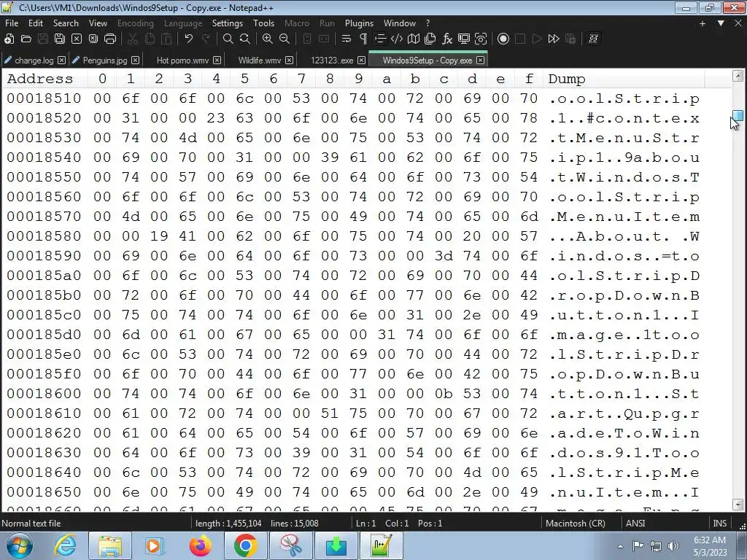Launch Internet Explorer from the taskbar

(64, 545)
